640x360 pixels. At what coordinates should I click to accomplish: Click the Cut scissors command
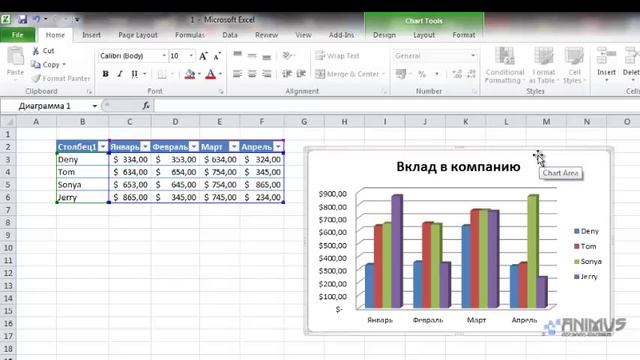[43, 51]
